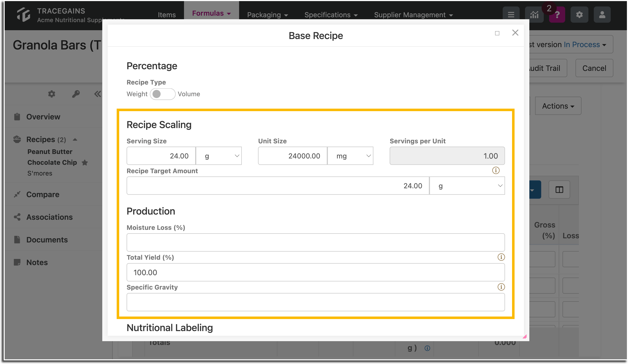This screenshot has width=628, height=364.
Task: Click the Total Yield (%) field
Action: coord(316,272)
